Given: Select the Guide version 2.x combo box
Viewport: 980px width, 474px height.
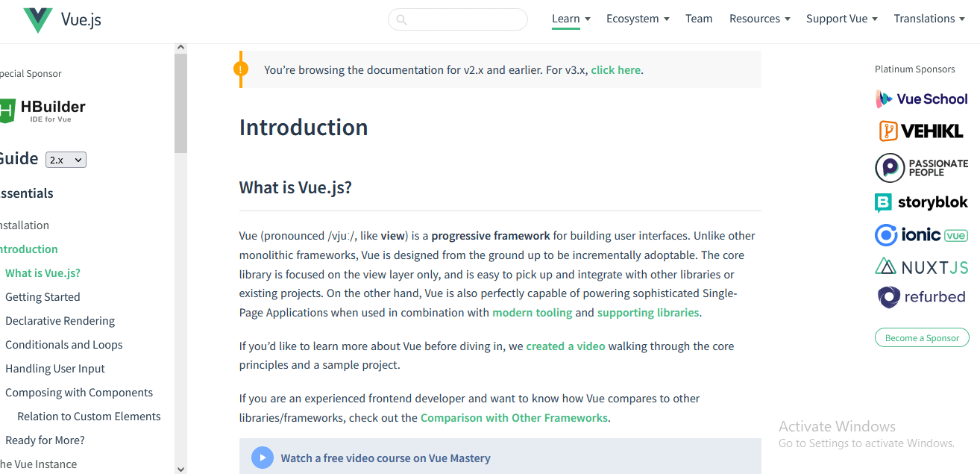Looking at the screenshot, I should (66, 160).
